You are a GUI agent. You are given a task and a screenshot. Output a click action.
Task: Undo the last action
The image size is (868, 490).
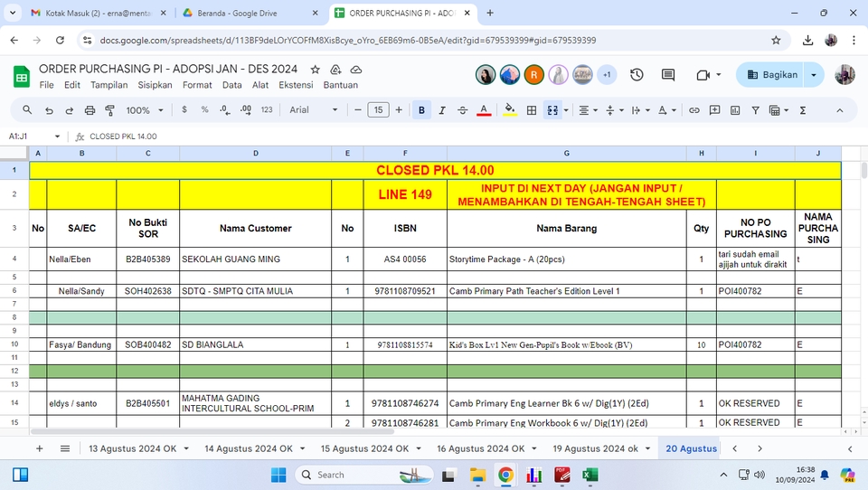tap(49, 110)
